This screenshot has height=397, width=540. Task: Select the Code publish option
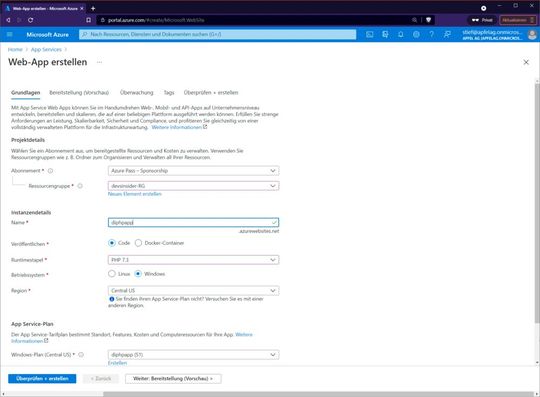pyautogui.click(x=112, y=243)
